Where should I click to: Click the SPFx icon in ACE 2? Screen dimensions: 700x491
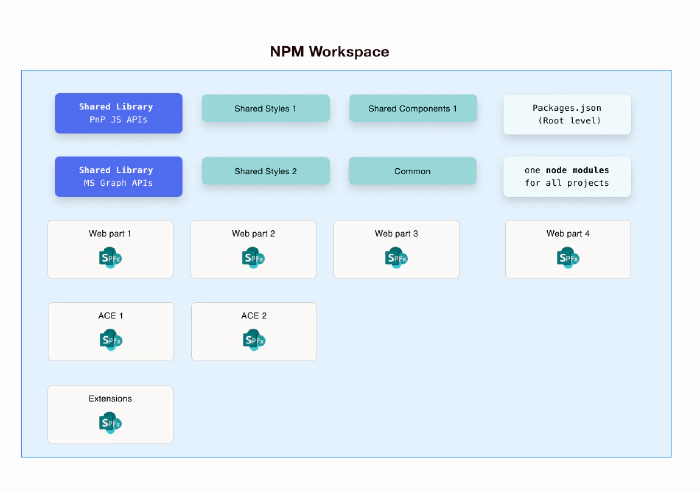(x=253, y=339)
